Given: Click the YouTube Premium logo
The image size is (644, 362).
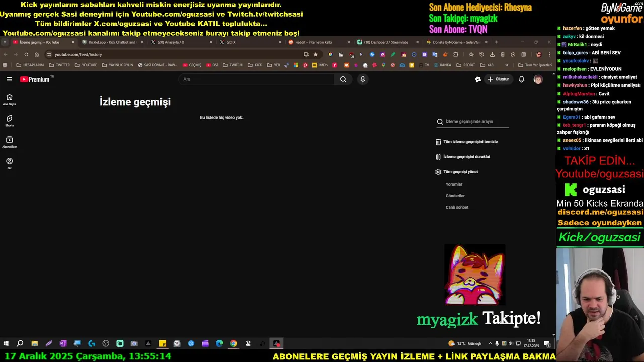Looking at the screenshot, I should [36, 79].
